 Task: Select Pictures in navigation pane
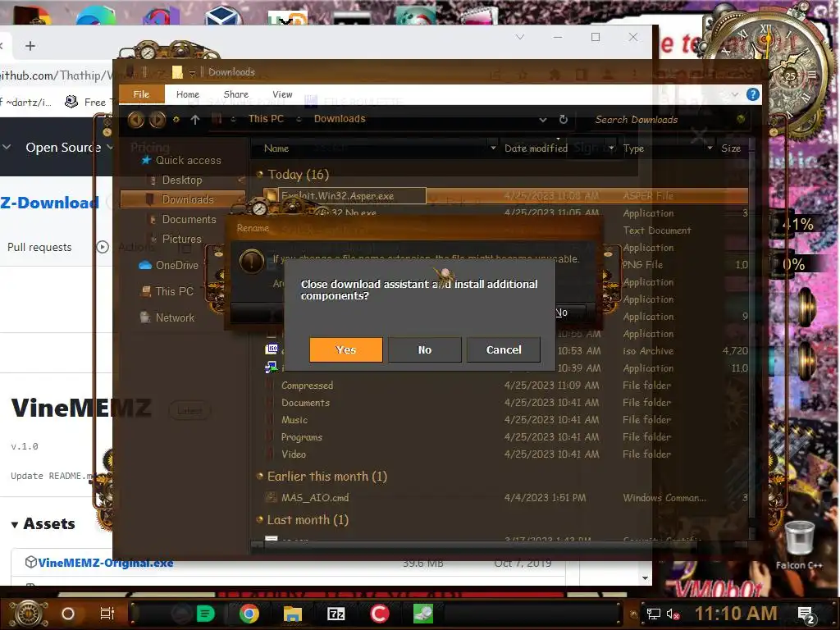pos(181,239)
